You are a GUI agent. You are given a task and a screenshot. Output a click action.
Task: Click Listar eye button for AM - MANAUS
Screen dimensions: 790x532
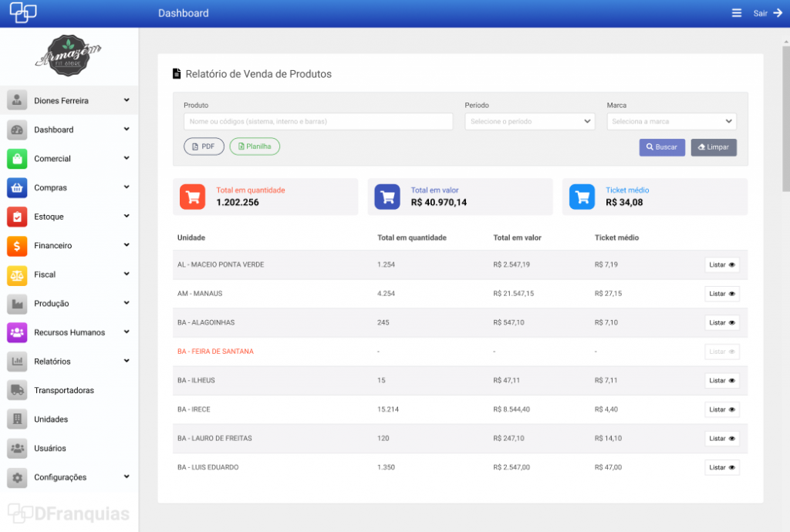721,294
